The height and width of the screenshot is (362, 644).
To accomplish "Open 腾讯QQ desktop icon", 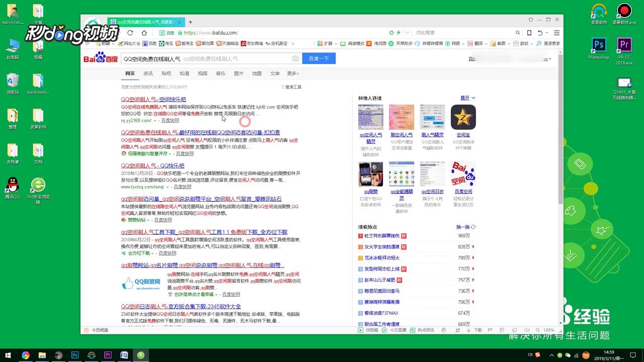I will coord(13,188).
